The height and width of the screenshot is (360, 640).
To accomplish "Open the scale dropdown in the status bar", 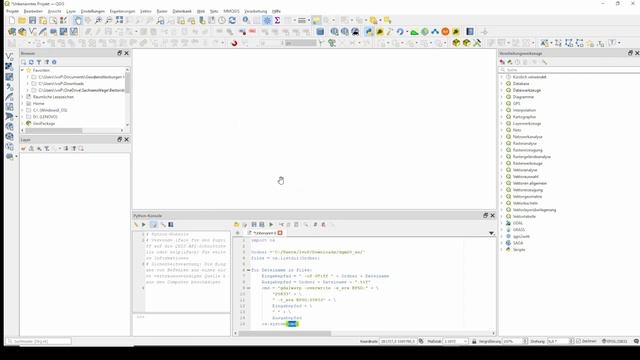I will click(x=465, y=341).
